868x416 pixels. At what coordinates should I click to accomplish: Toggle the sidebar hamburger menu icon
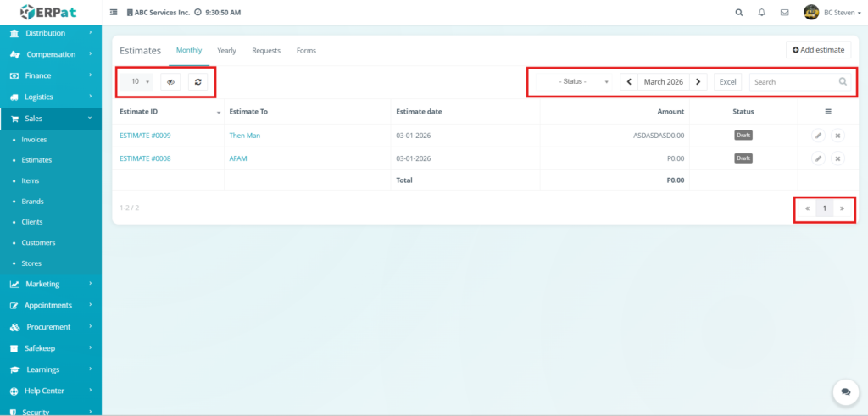click(114, 13)
